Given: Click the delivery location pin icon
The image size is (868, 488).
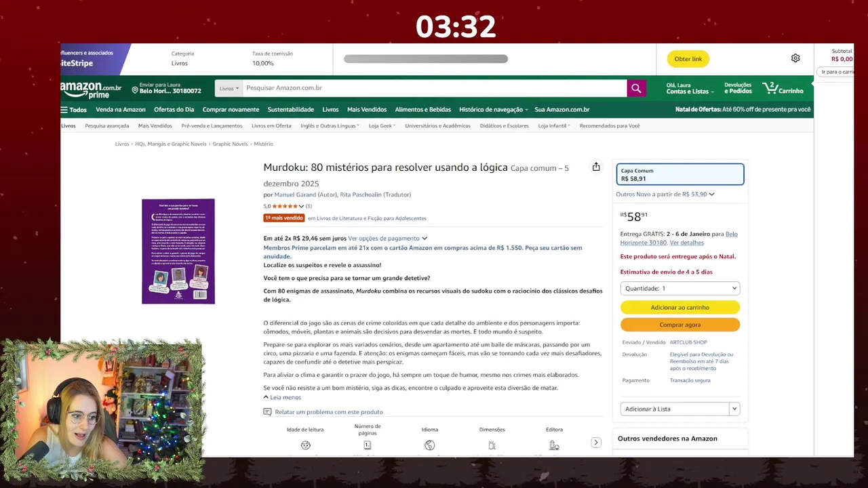Looking at the screenshot, I should pyautogui.click(x=135, y=90).
